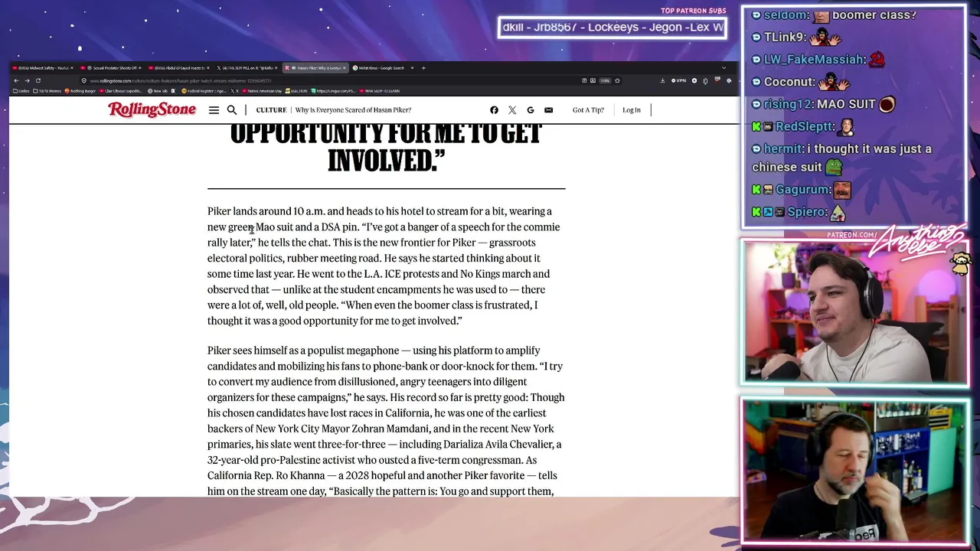980x551 pixels.
Task: Open the 10/10 Memes bookmark folder
Action: coord(47,91)
